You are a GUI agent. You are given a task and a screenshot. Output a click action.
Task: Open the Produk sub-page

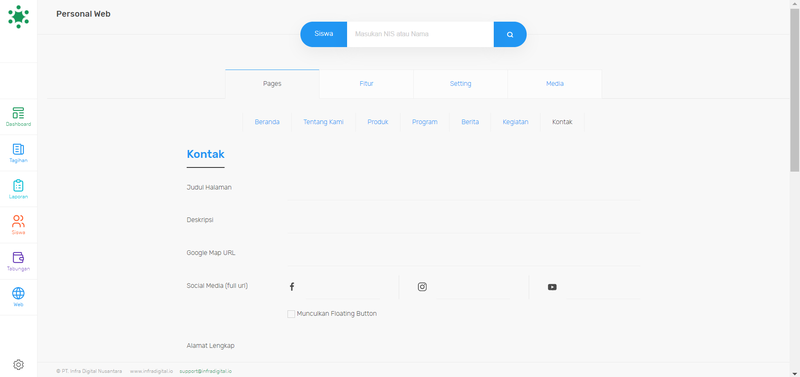click(378, 122)
